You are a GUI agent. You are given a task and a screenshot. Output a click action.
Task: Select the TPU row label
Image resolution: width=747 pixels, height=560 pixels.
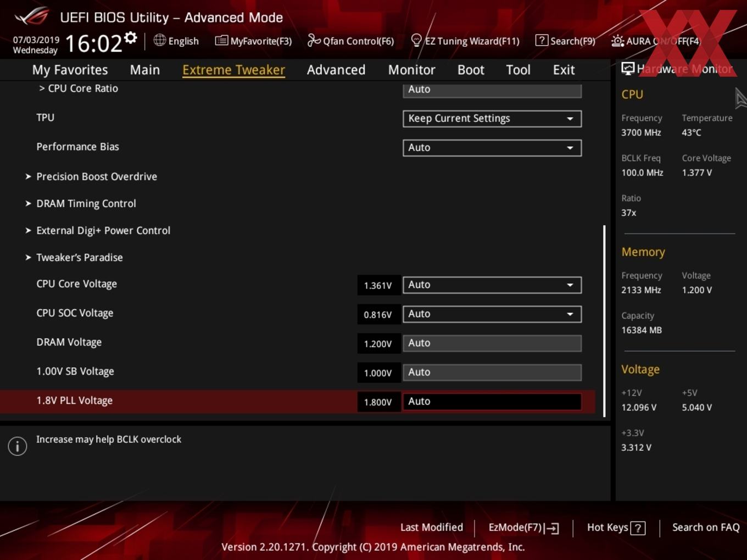click(45, 117)
